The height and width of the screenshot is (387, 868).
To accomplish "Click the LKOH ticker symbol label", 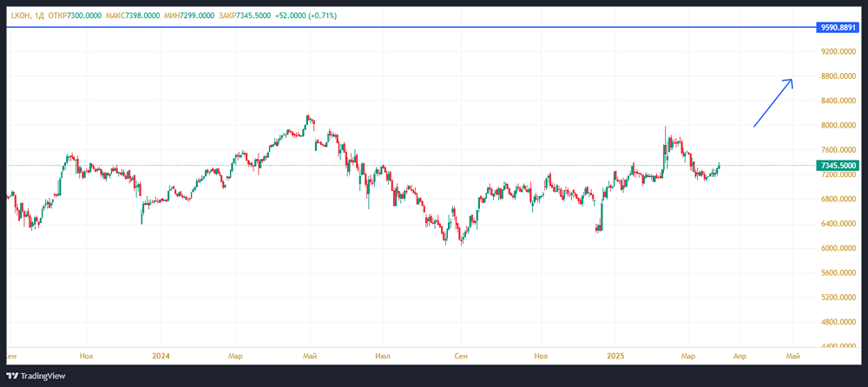I will click(19, 16).
